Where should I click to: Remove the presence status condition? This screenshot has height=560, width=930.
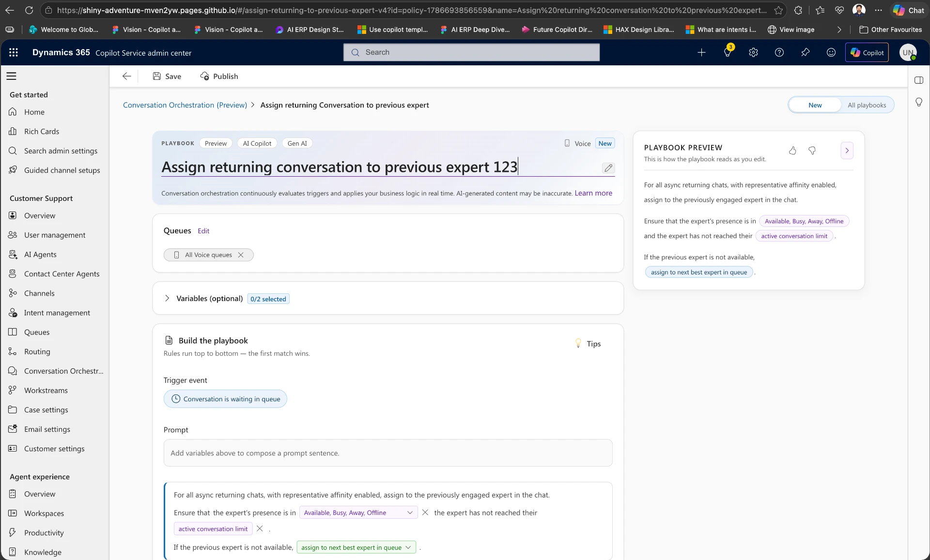click(x=425, y=512)
